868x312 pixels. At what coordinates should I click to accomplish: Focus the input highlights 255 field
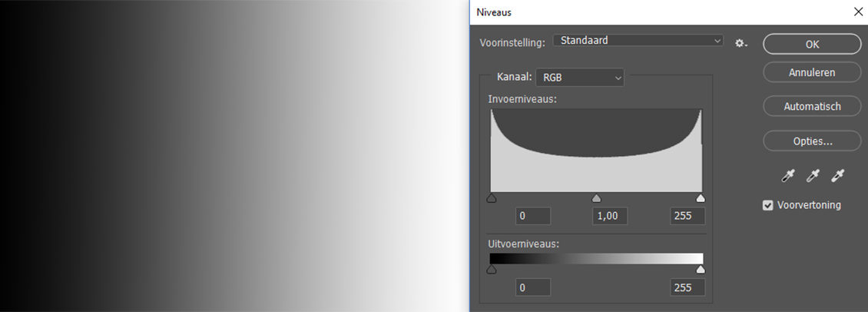pos(687,216)
